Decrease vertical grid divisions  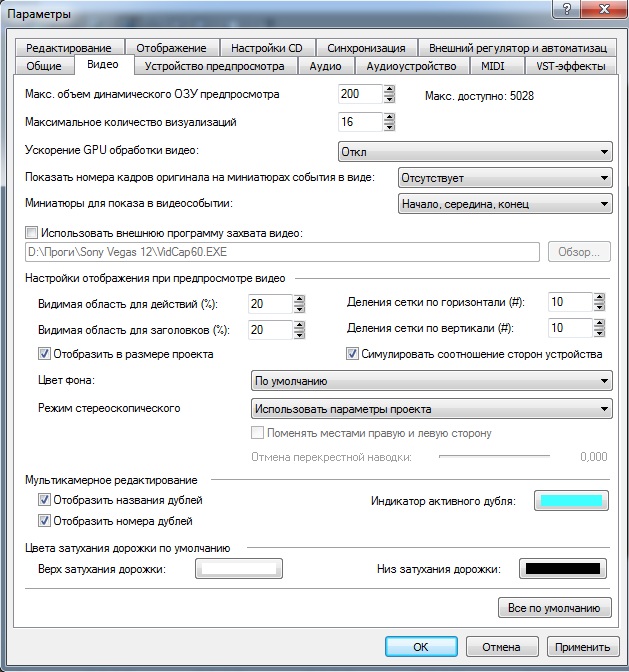coord(599,333)
